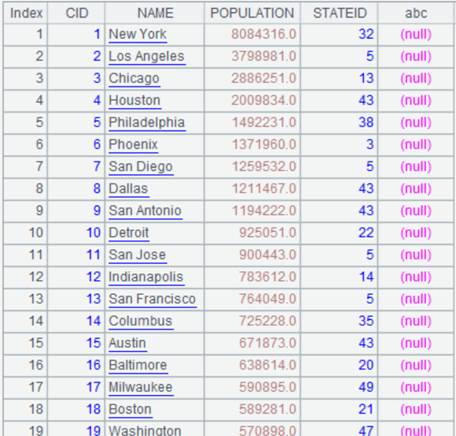
Task: Select the CID column header
Action: pyautogui.click(x=76, y=13)
